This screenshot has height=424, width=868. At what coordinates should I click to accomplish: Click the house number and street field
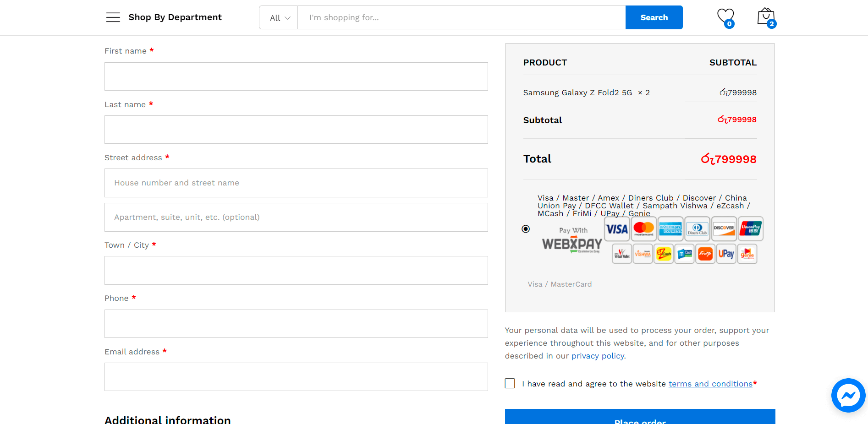pos(296,183)
